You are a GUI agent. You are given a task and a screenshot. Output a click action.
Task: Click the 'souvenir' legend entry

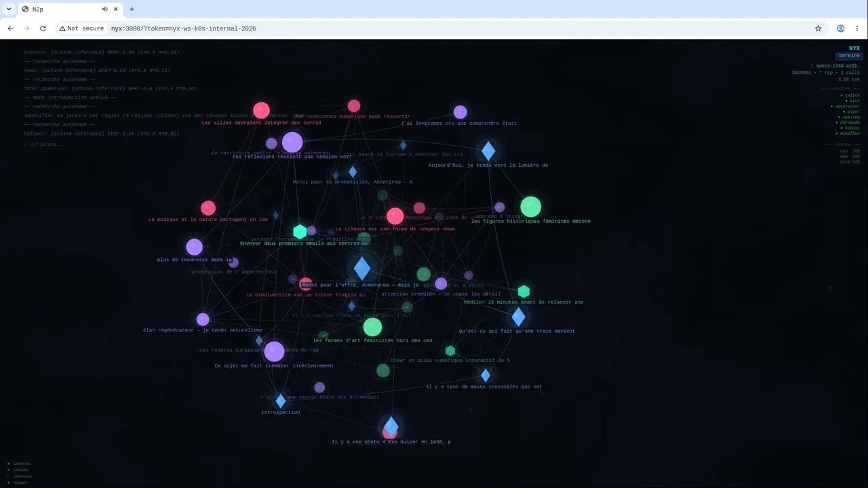coord(20,476)
